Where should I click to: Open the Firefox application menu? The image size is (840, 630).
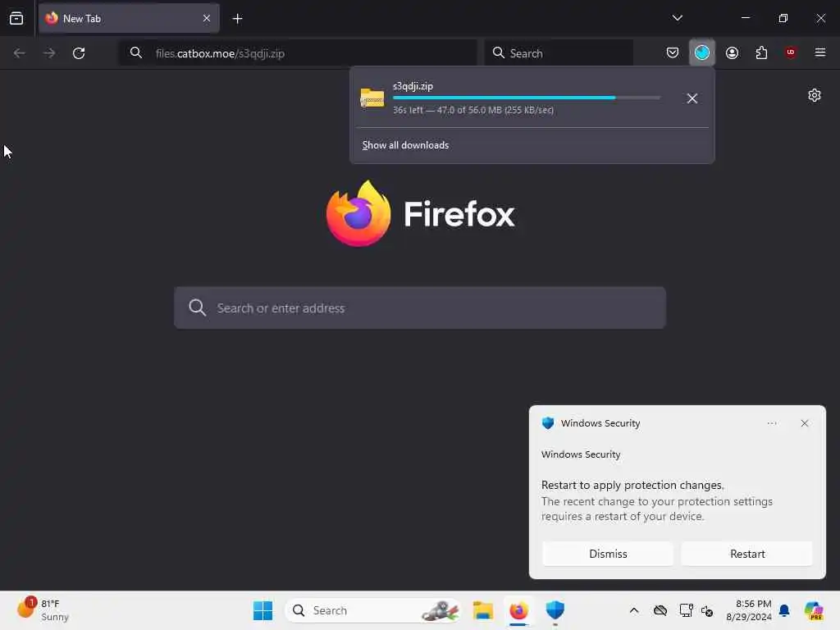tap(819, 52)
